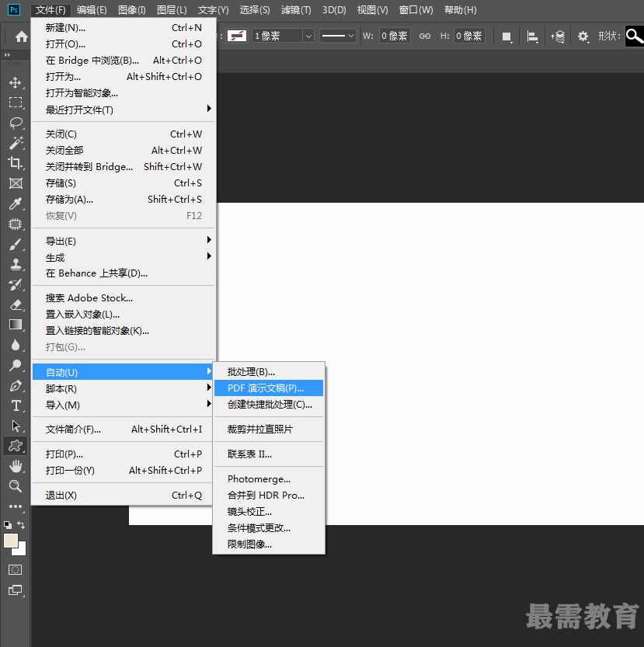Open the Automate (自动) submenu item

(x=124, y=372)
